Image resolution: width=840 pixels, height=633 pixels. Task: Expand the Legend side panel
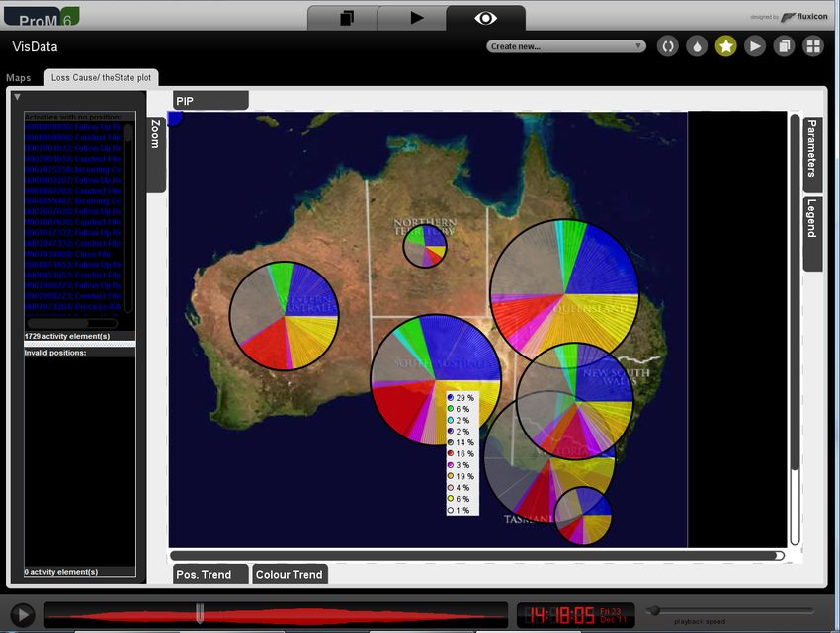tap(812, 233)
